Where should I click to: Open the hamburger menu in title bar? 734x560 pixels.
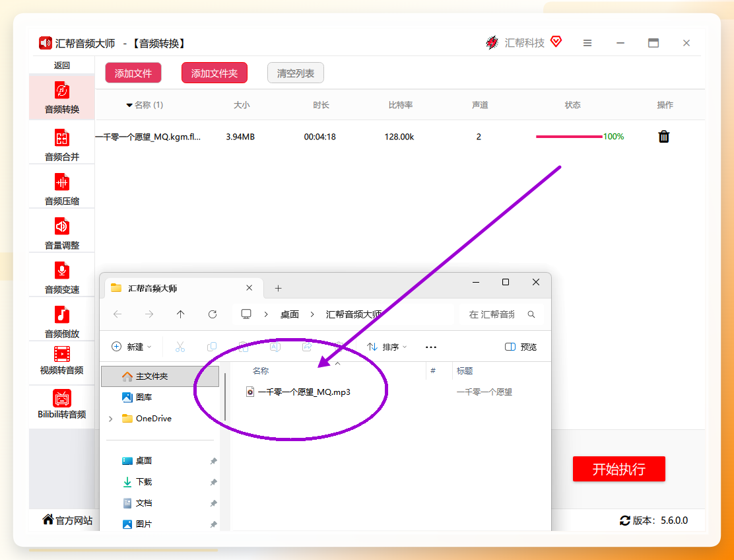click(x=587, y=43)
